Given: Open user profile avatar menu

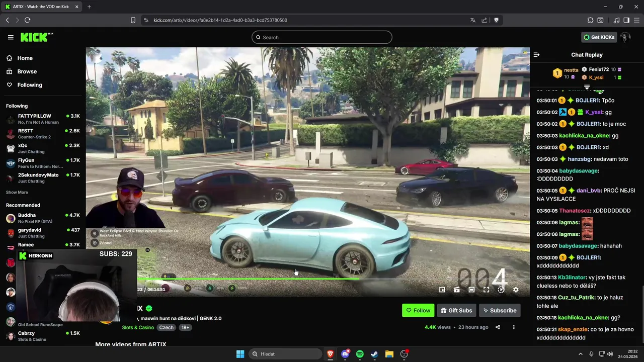Looking at the screenshot, I should point(625,37).
